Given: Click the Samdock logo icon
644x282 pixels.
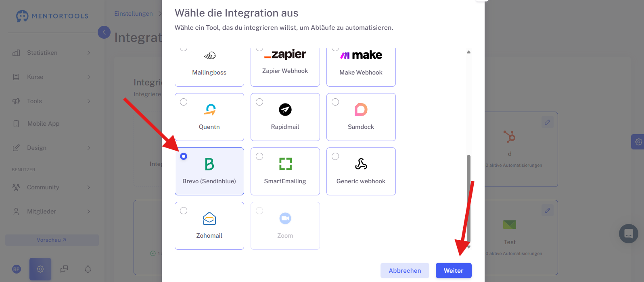Looking at the screenshot, I should [x=361, y=110].
